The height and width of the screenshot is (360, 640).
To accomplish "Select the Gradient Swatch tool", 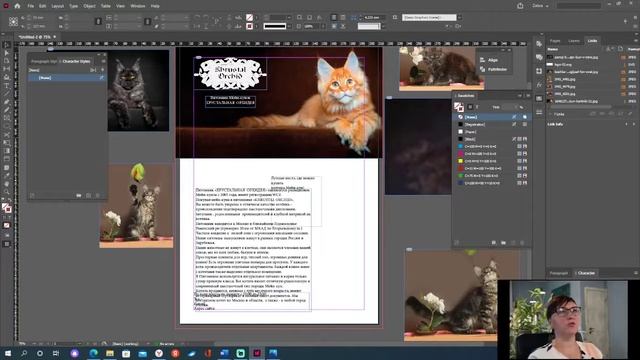I will tap(7, 151).
